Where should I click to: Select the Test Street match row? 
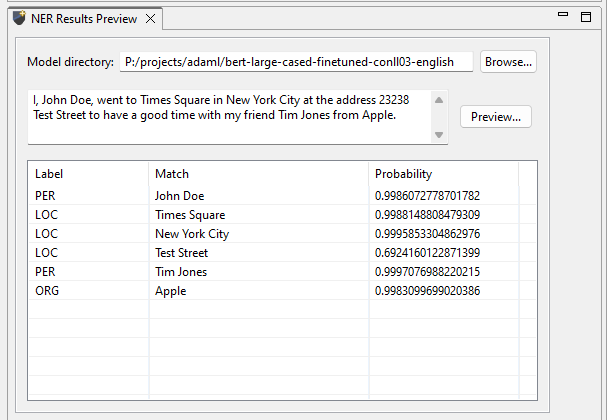pyautogui.click(x=182, y=253)
